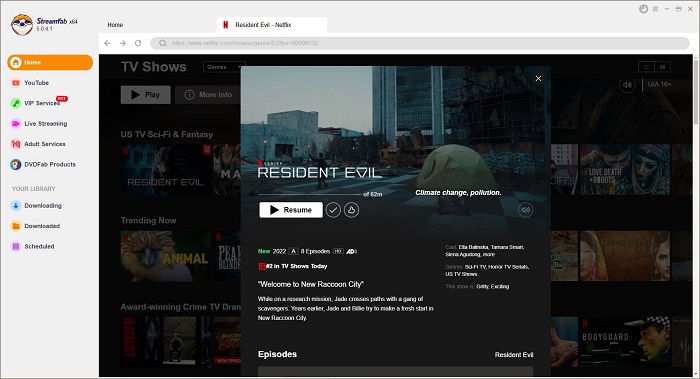This screenshot has height=379, width=700.
Task: Open the StreamFab Home sidebar item
Action: click(x=50, y=62)
